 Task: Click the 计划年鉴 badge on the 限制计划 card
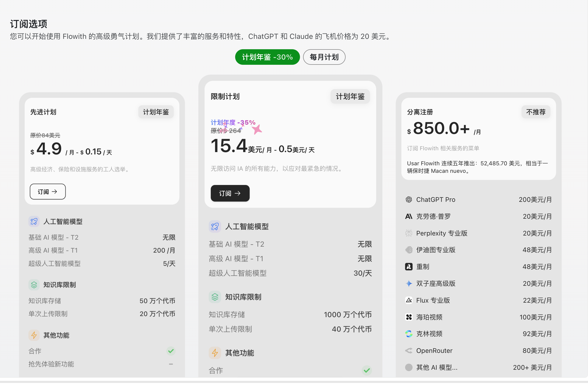click(350, 97)
